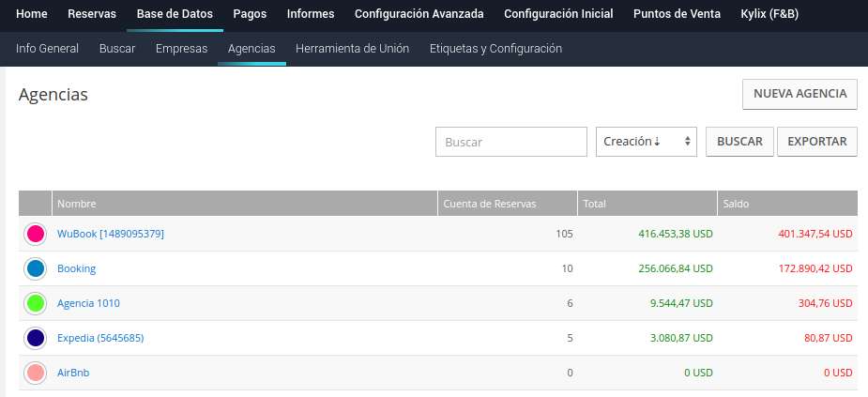Click the Nombre column header
This screenshot has height=397, width=868.
coord(245,204)
